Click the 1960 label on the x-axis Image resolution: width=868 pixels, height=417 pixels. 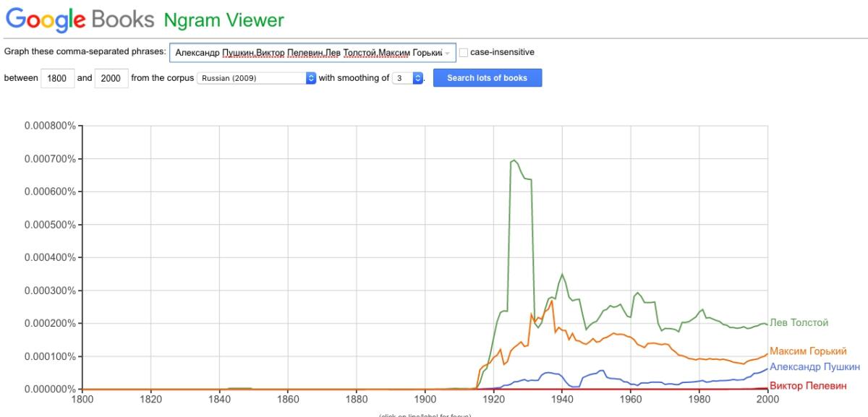coord(631,397)
